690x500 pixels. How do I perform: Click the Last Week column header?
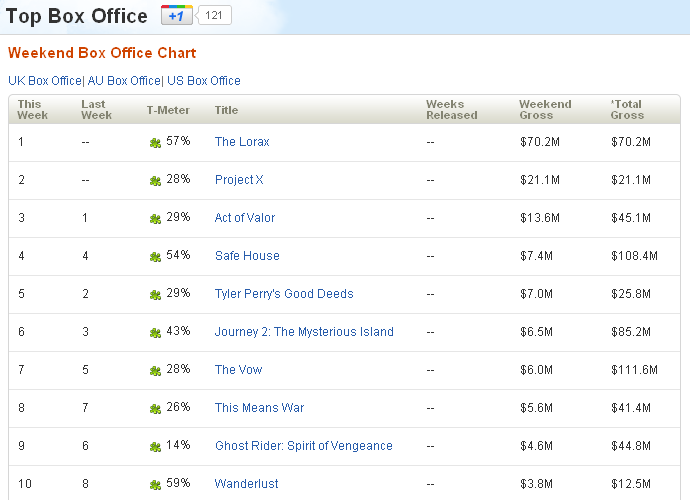click(96, 110)
